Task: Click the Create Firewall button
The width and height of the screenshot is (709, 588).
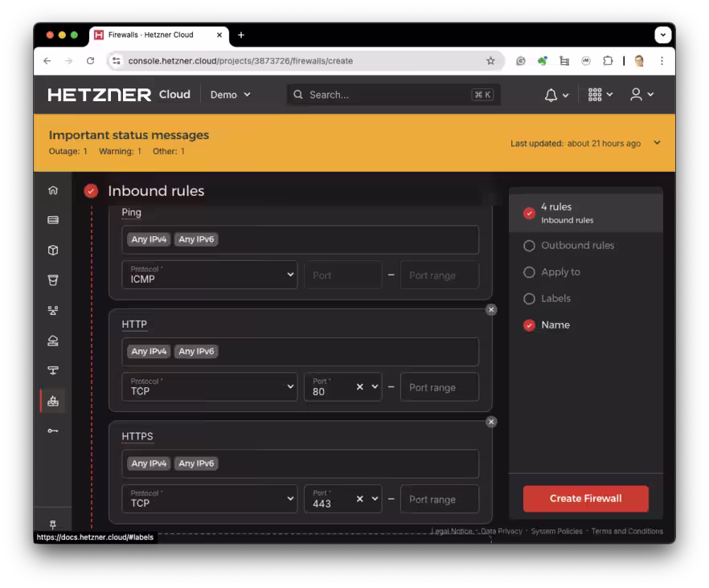Action: (x=585, y=498)
